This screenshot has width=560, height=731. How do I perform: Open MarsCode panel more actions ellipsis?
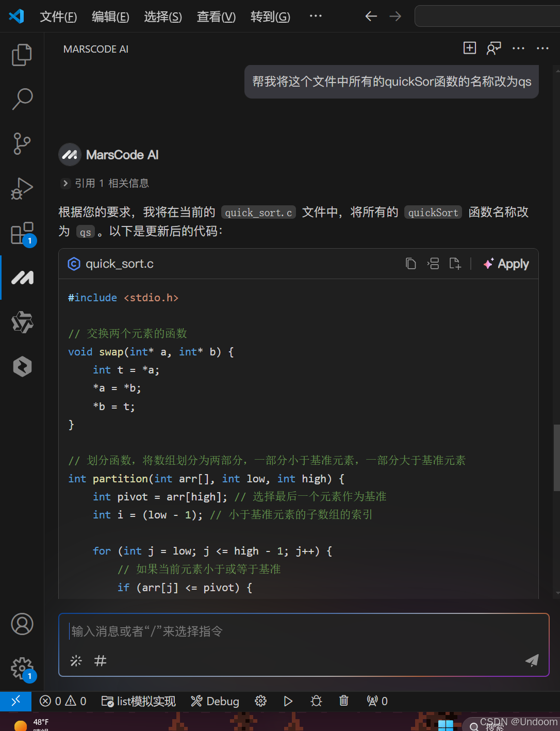click(x=518, y=48)
